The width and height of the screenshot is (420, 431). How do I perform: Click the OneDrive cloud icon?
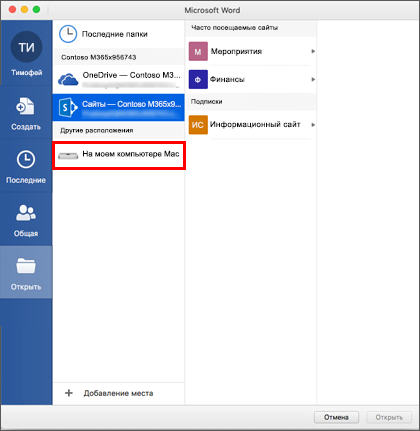point(68,80)
